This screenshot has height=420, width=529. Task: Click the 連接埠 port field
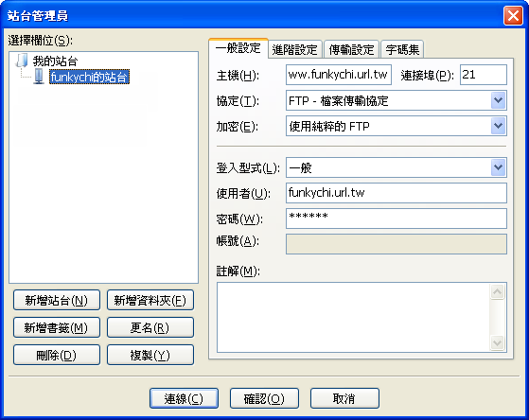[x=484, y=75]
